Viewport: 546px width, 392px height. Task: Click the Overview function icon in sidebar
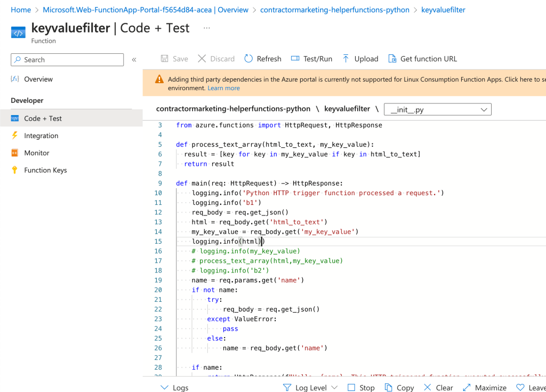tap(14, 79)
